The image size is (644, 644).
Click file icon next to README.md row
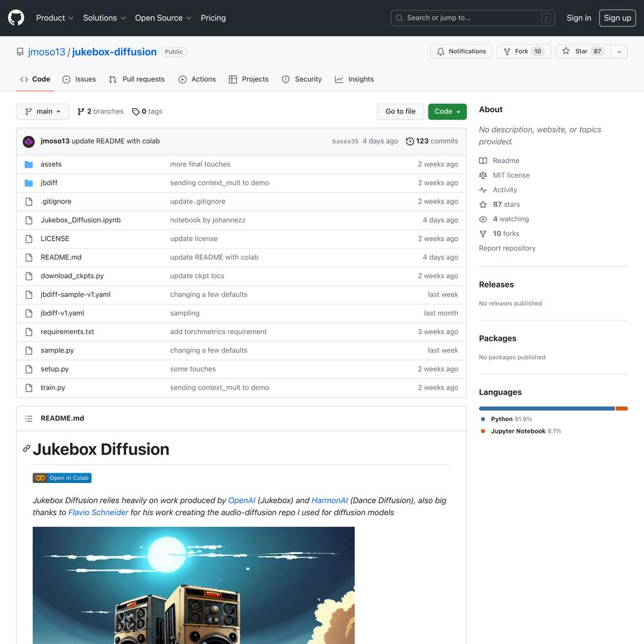[29, 258]
